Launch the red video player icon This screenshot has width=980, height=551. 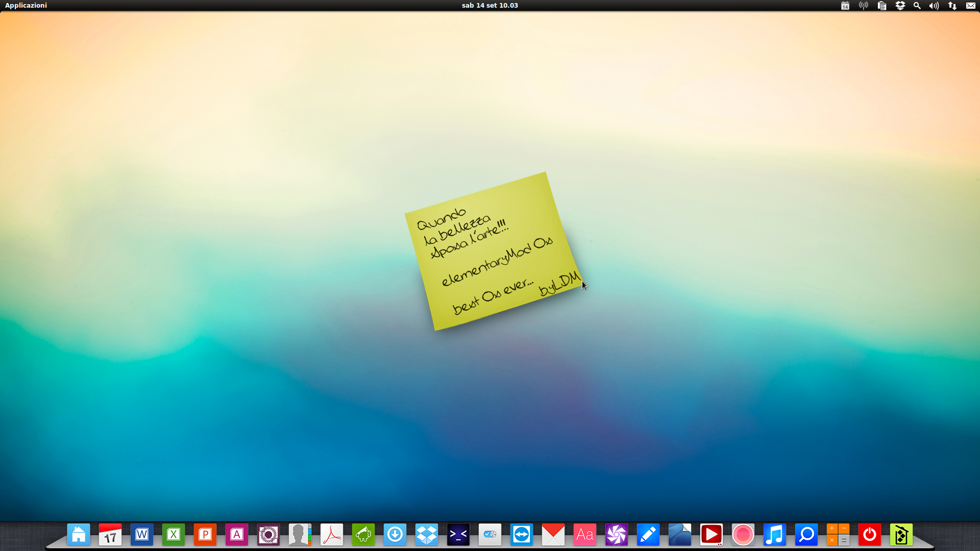(x=712, y=535)
